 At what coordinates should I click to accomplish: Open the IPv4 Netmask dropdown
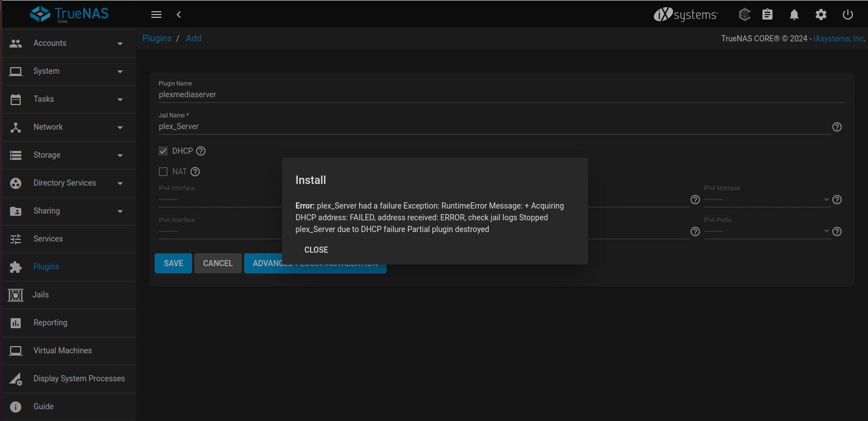(767, 200)
